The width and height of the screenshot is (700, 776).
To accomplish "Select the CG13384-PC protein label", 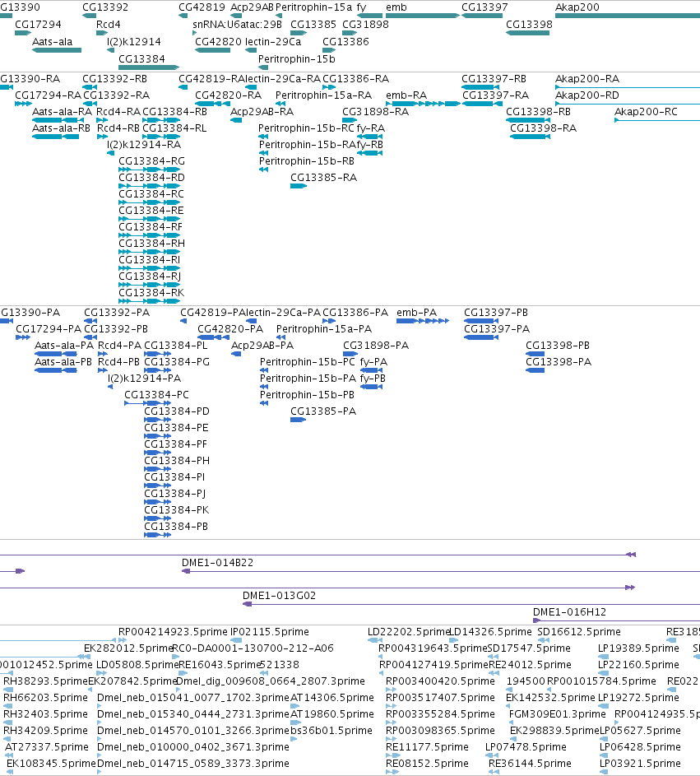I will (x=156, y=395).
